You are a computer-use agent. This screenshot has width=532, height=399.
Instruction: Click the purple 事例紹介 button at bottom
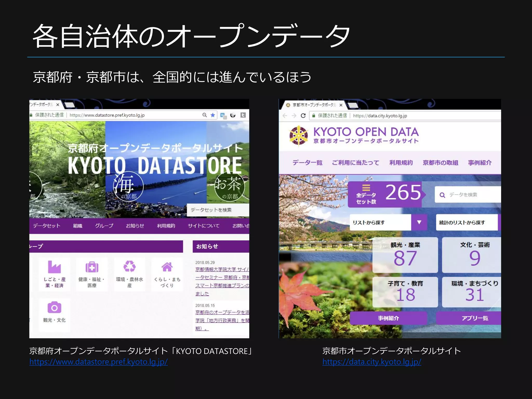388,318
